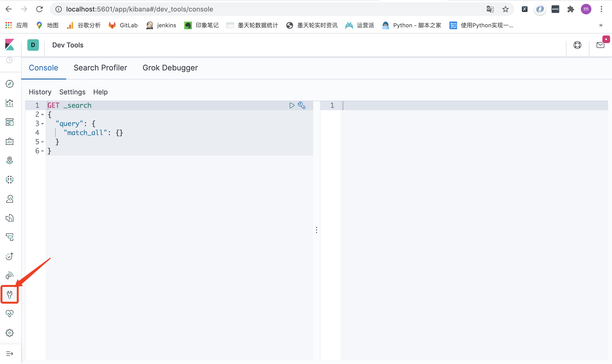Switch to the Search Profiler tab
This screenshot has width=612, height=364.
[100, 68]
